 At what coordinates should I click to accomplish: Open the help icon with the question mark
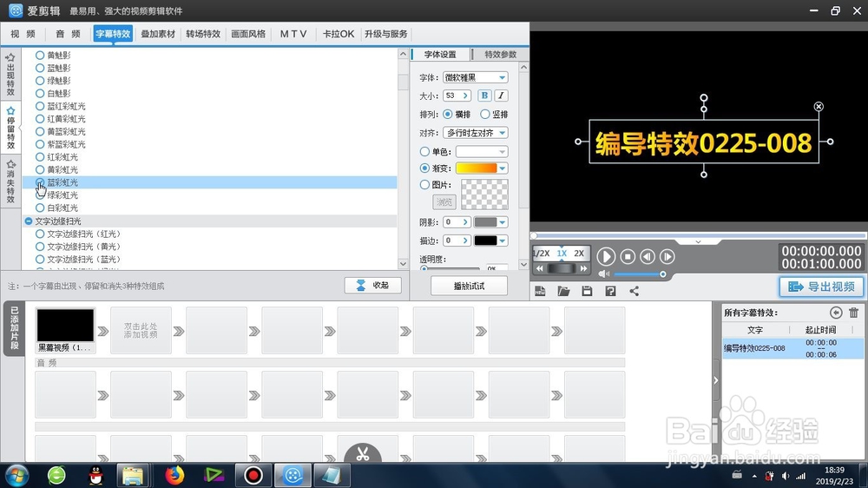tap(610, 292)
